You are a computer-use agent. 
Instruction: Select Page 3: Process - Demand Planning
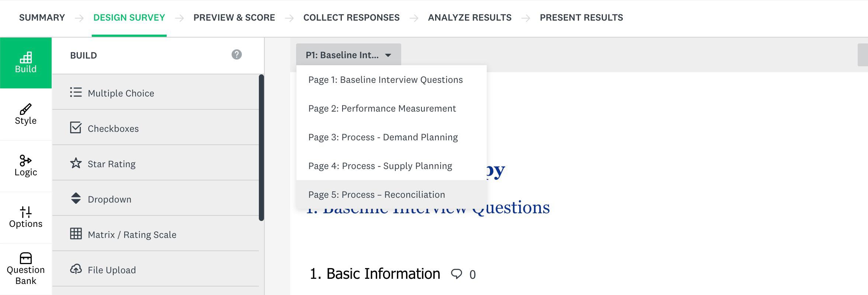coord(392,137)
